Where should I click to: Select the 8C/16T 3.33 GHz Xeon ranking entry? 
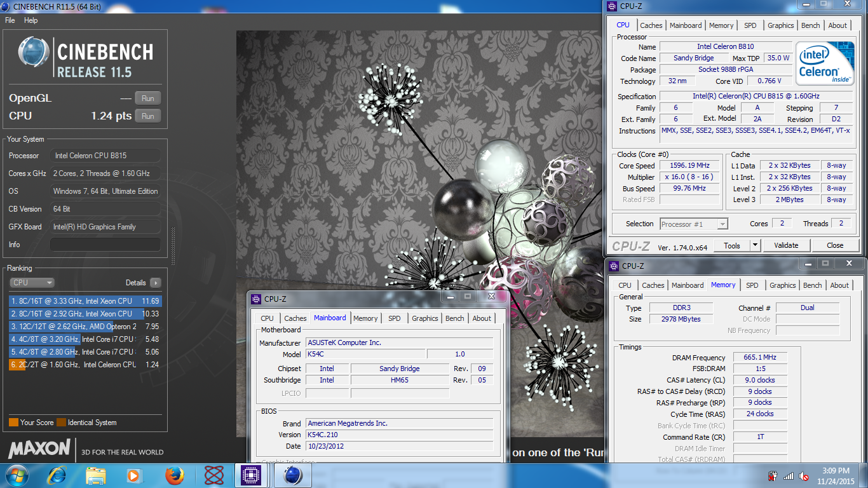pyautogui.click(x=85, y=301)
